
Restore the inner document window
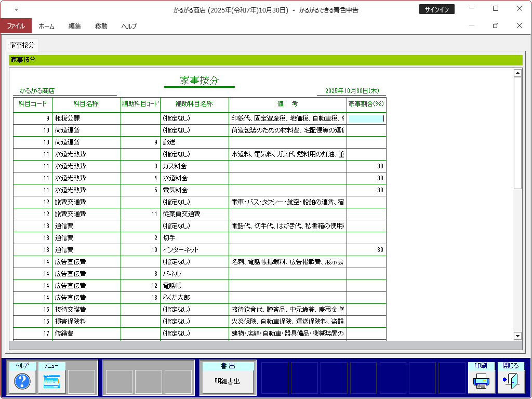click(495, 25)
